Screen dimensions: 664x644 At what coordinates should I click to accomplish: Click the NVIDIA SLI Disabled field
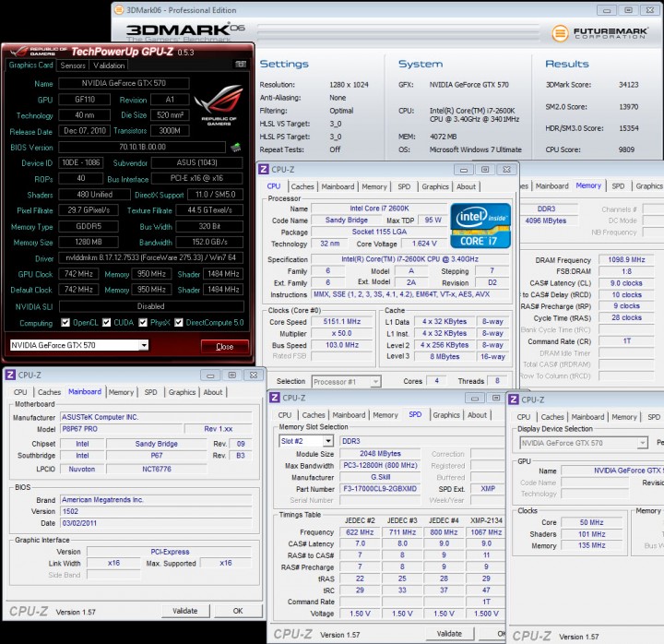pyautogui.click(x=151, y=306)
